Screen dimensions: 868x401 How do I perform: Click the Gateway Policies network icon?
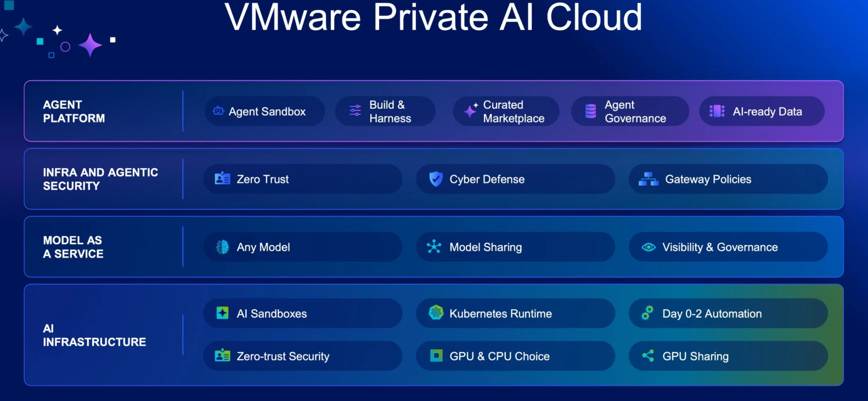649,179
